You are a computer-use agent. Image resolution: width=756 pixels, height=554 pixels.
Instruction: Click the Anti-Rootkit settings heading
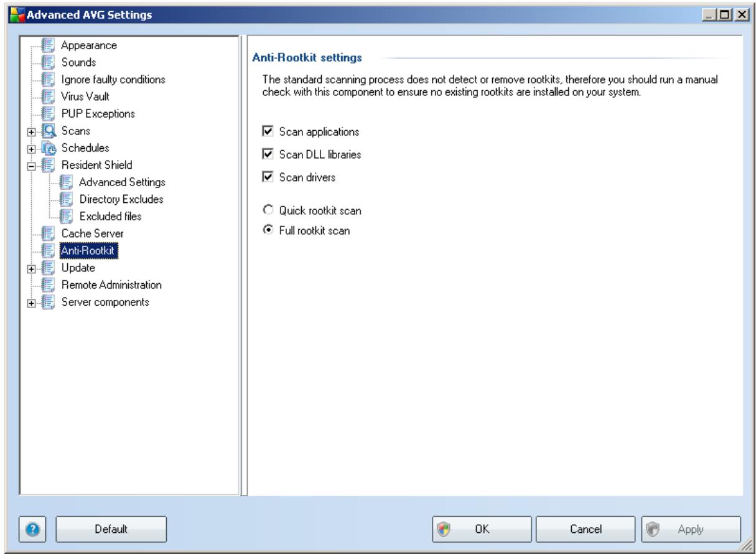[307, 59]
